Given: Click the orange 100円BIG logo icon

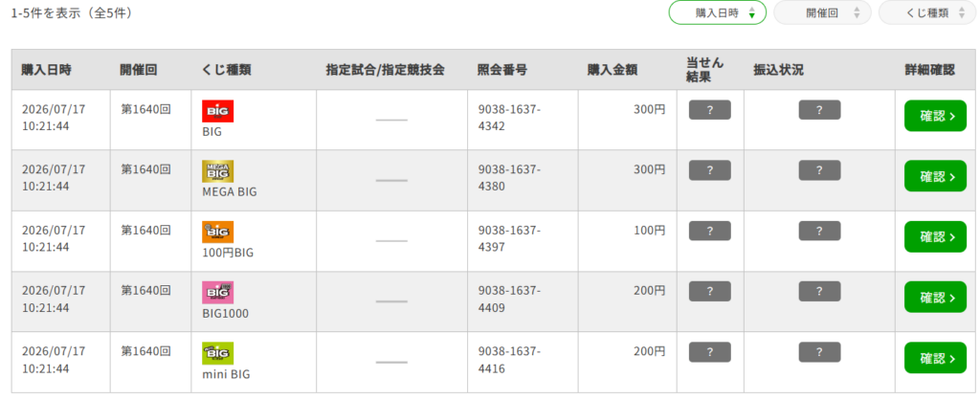Looking at the screenshot, I should [x=217, y=232].
